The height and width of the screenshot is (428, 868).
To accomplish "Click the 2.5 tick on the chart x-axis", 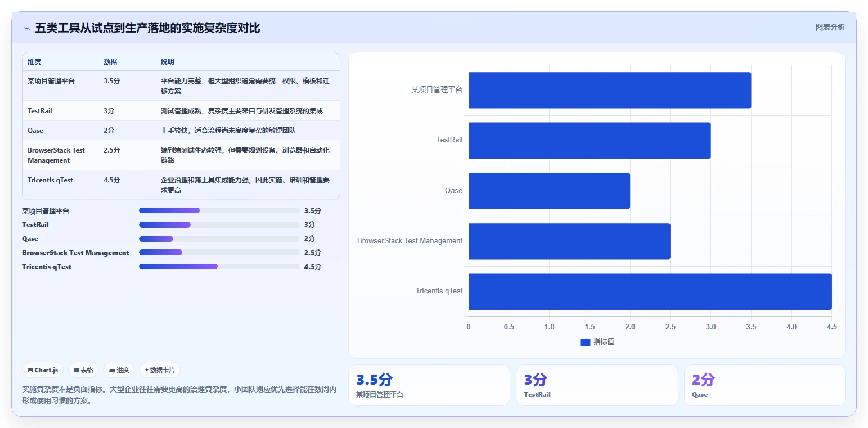I will click(671, 327).
